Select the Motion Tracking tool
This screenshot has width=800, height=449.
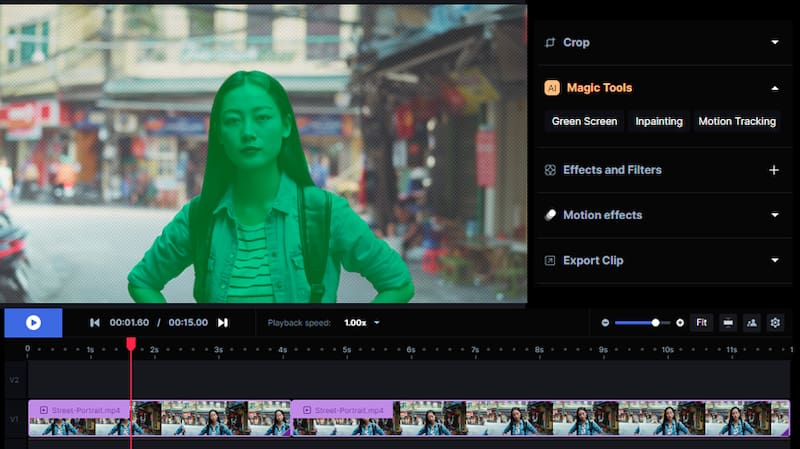737,121
